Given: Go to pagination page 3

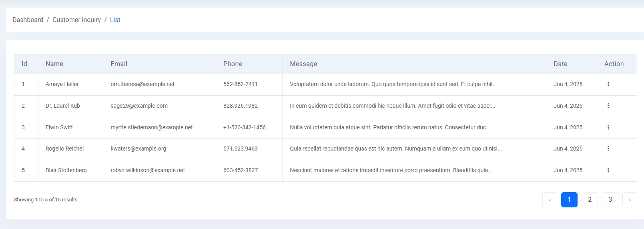Looking at the screenshot, I should pos(610,200).
